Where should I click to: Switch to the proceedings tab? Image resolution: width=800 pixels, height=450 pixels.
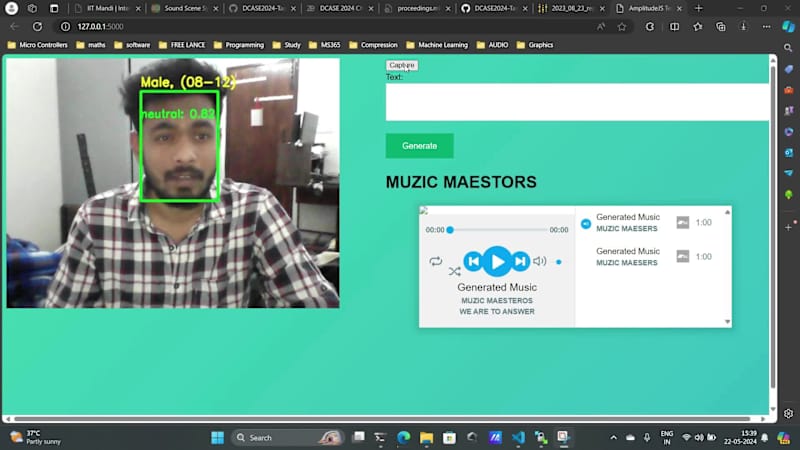click(x=417, y=9)
